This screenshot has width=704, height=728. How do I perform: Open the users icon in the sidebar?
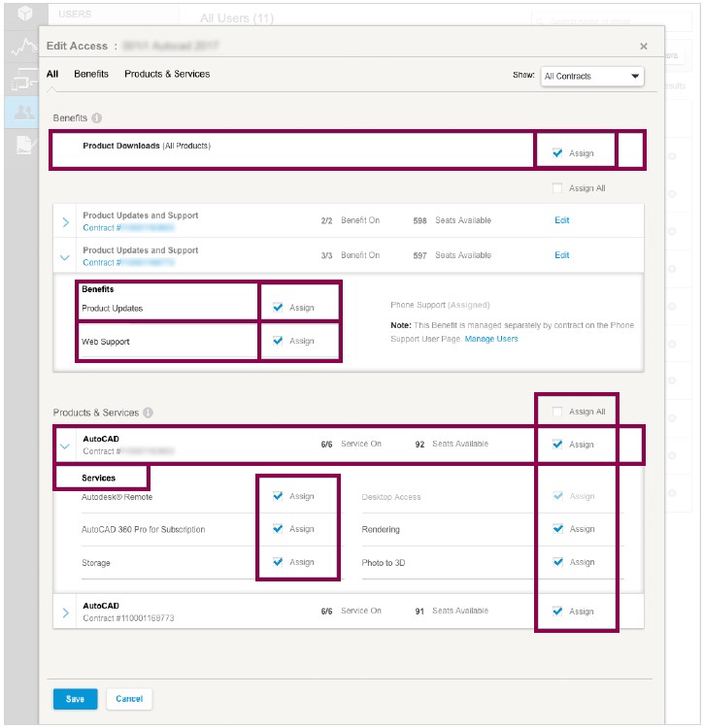[x=24, y=113]
